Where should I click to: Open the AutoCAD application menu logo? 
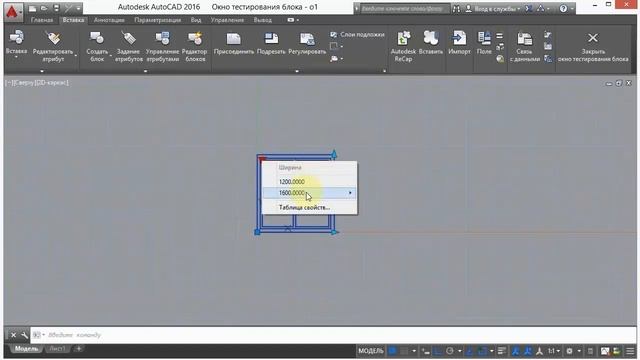(x=12, y=11)
